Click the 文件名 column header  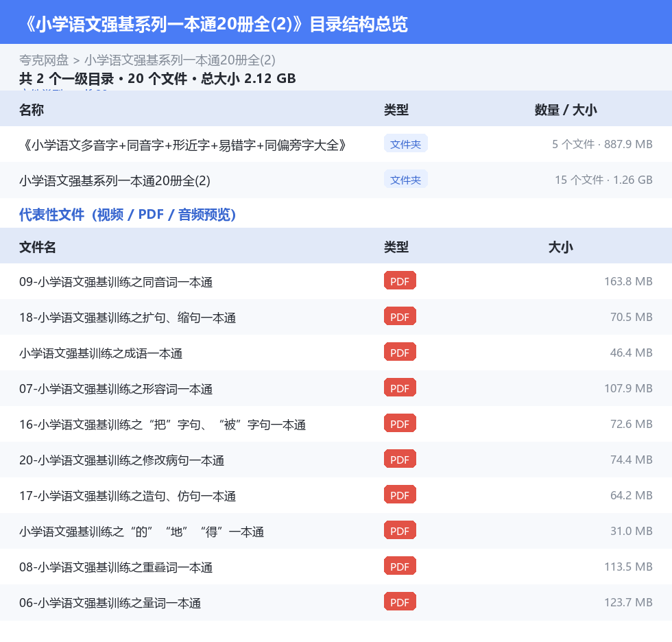coord(37,247)
